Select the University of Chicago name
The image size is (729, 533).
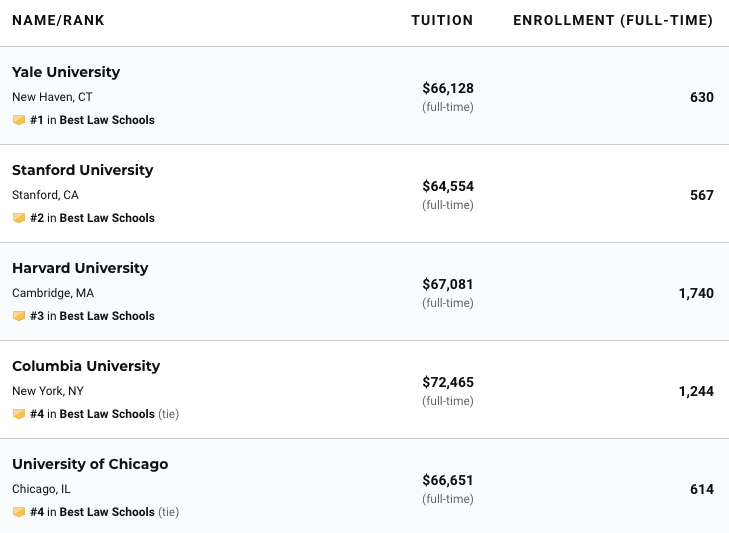point(90,464)
